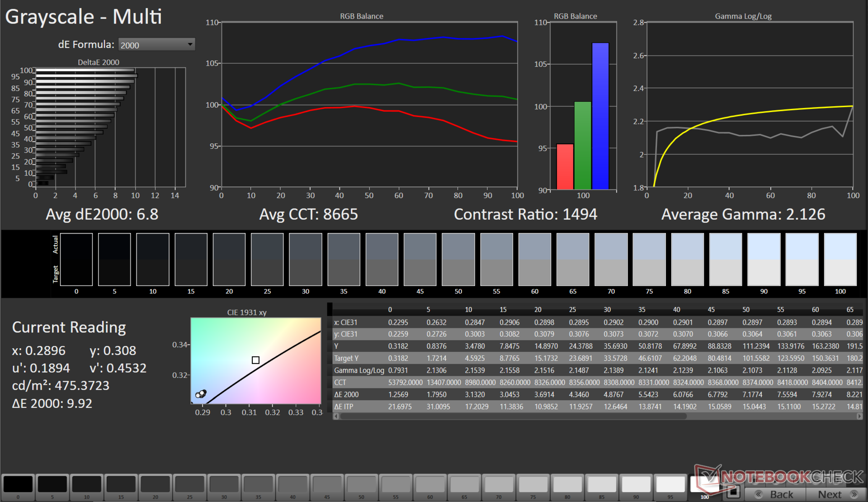Image resolution: width=868 pixels, height=502 pixels.
Task: Click the CIE 1931 xy chromaticity chart
Action: (256, 360)
